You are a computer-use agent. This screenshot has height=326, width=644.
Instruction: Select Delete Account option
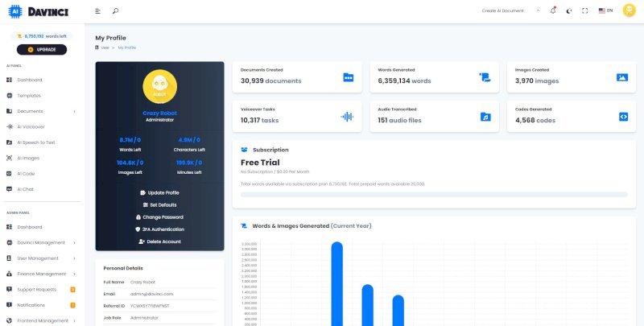click(159, 241)
